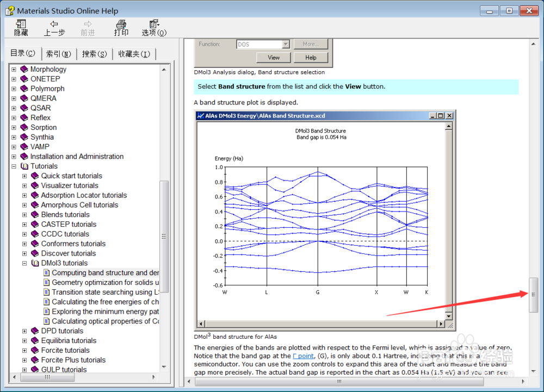Select the Conformers tutorials entry
This screenshot has height=392, width=544.
click(73, 244)
